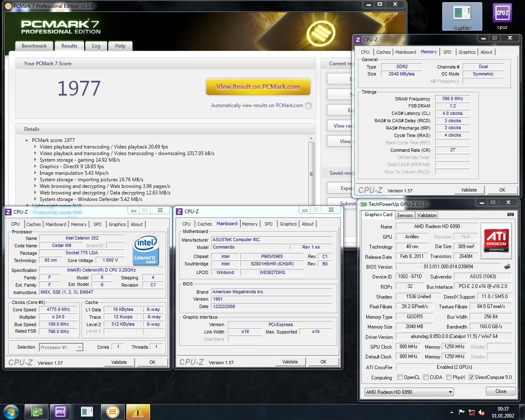This screenshot has width=525, height=420.
Task: Open the GPU-Z taskbar icon
Action: (37, 412)
